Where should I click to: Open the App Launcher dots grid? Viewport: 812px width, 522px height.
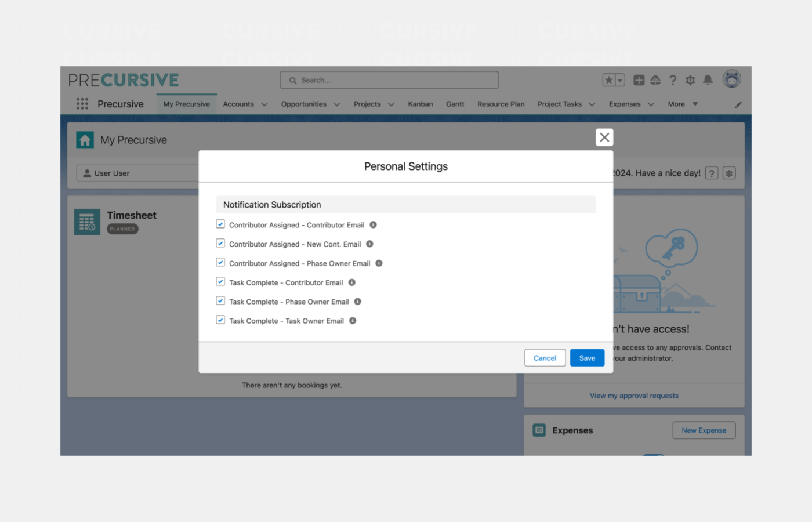(x=82, y=104)
